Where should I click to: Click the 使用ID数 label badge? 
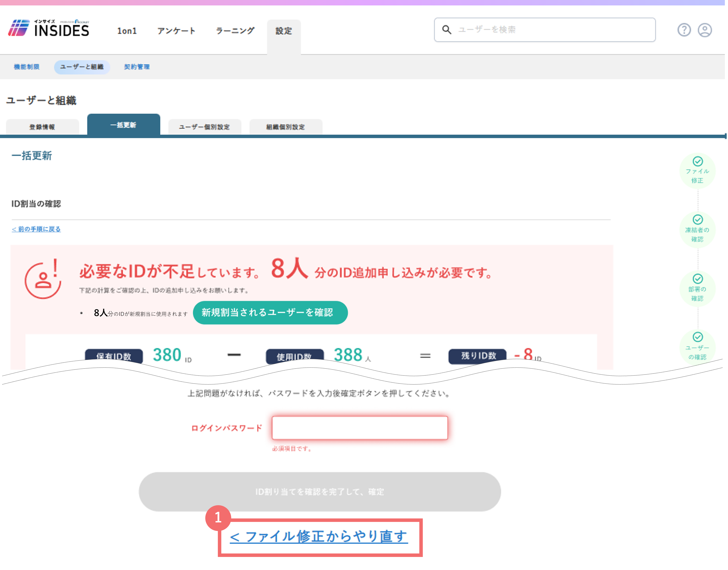[x=294, y=356]
